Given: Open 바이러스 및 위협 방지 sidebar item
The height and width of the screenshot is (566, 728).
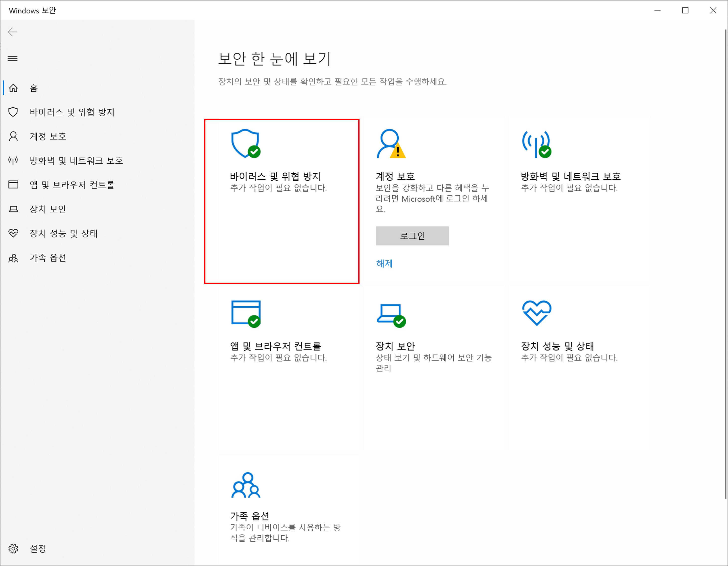Looking at the screenshot, I should click(x=97, y=112).
